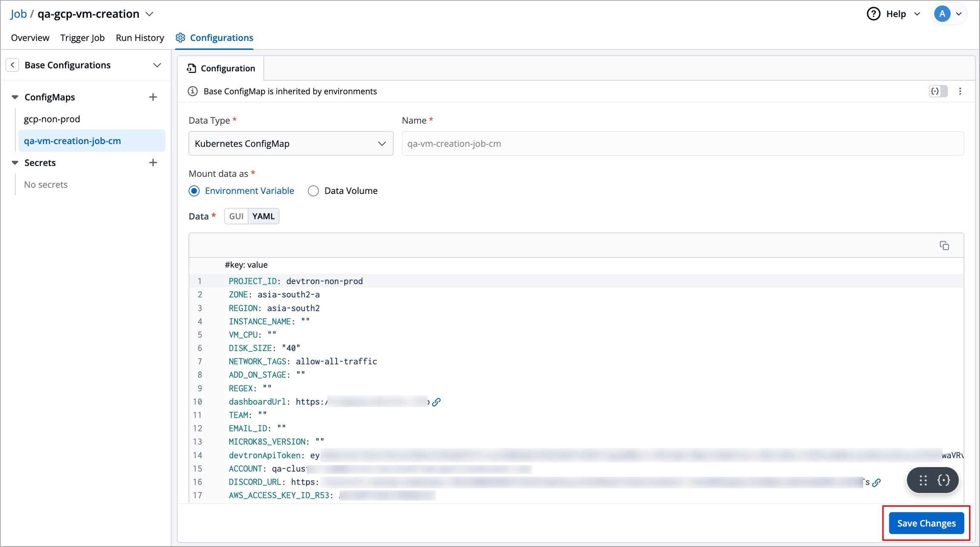This screenshot has width=980, height=547.
Task: Open the Run History tab
Action: coord(140,38)
